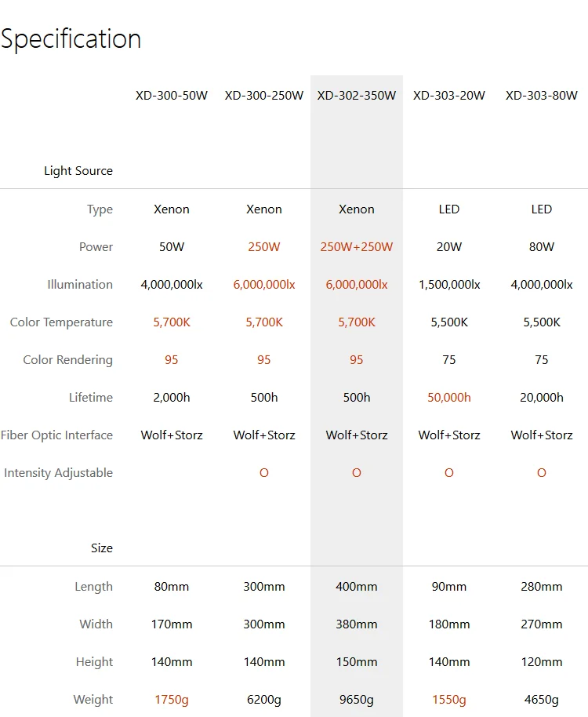The width and height of the screenshot is (588, 717).
Task: Click the Intensity Adjustable circle mark for XD-303-80W
Action: tap(542, 473)
